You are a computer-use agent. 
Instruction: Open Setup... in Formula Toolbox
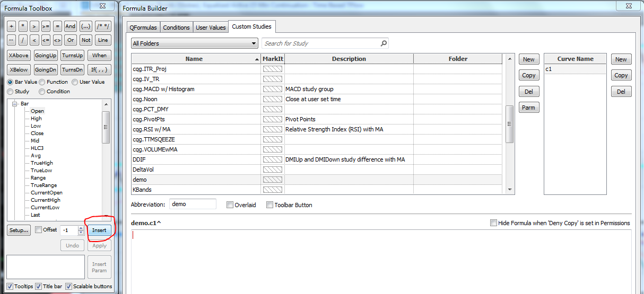[19, 230]
